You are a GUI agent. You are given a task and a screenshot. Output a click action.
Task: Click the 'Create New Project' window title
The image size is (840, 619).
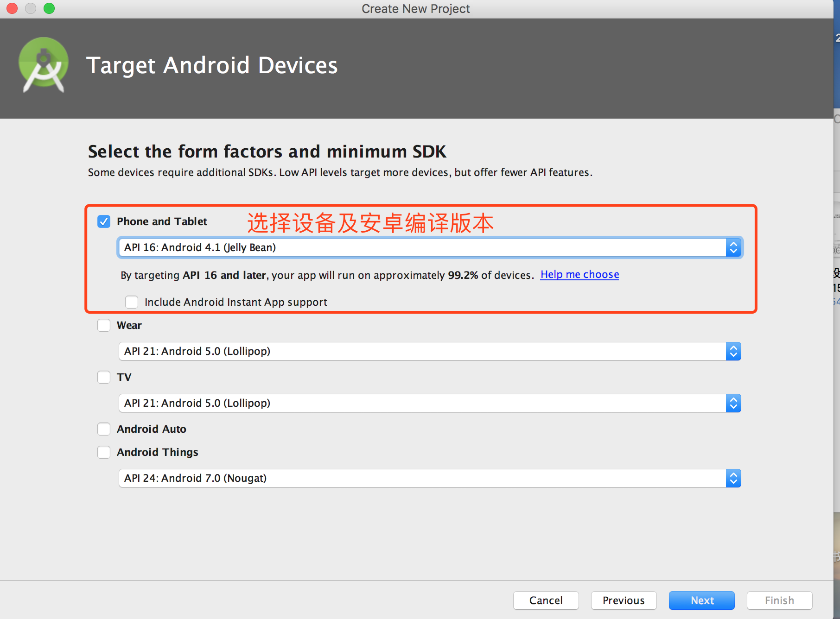click(416, 9)
